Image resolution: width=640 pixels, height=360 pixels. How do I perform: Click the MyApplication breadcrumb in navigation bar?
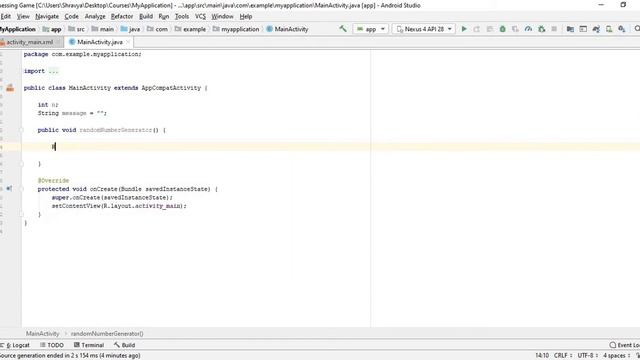click(18, 29)
